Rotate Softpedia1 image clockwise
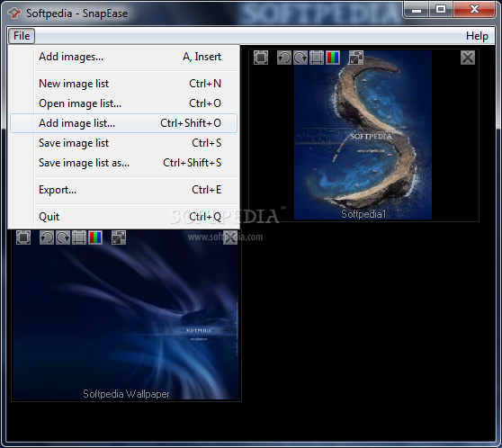 (x=300, y=58)
